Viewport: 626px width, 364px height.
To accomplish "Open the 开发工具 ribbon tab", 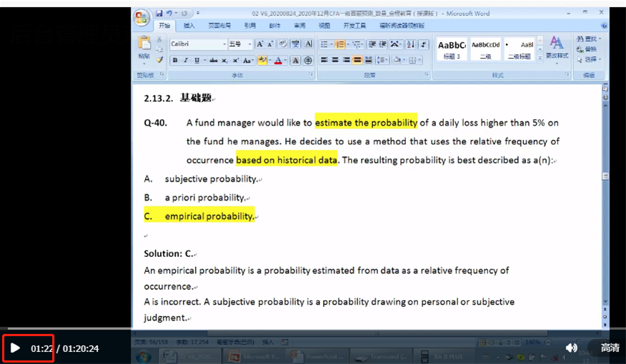I will [354, 26].
